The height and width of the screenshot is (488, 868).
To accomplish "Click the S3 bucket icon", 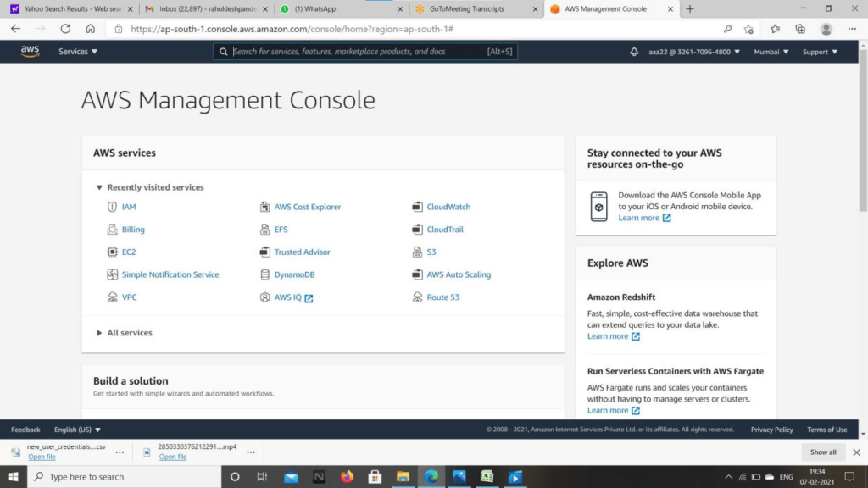I will [x=417, y=252].
